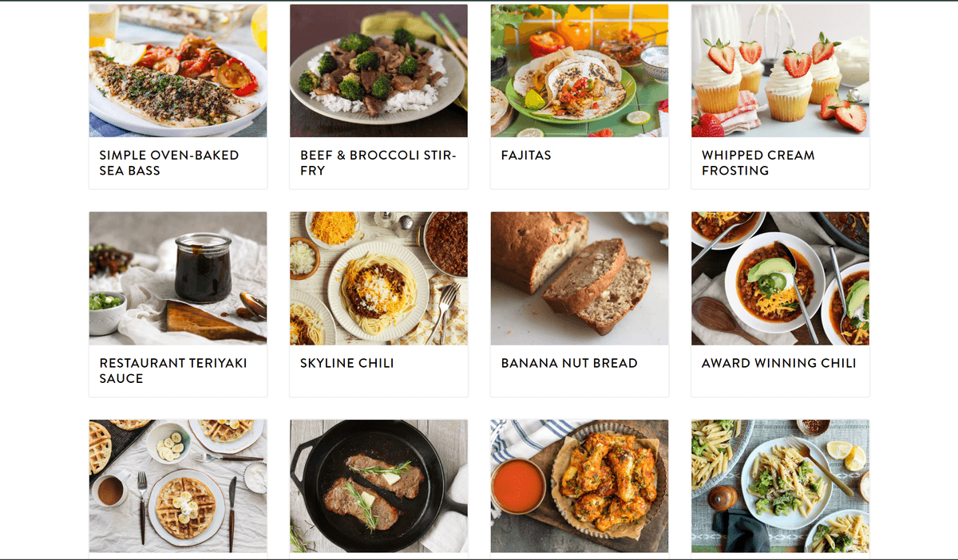The image size is (958, 560).
Task: Open the Restaurant Teriyaki Sauce jar image
Action: tap(178, 278)
